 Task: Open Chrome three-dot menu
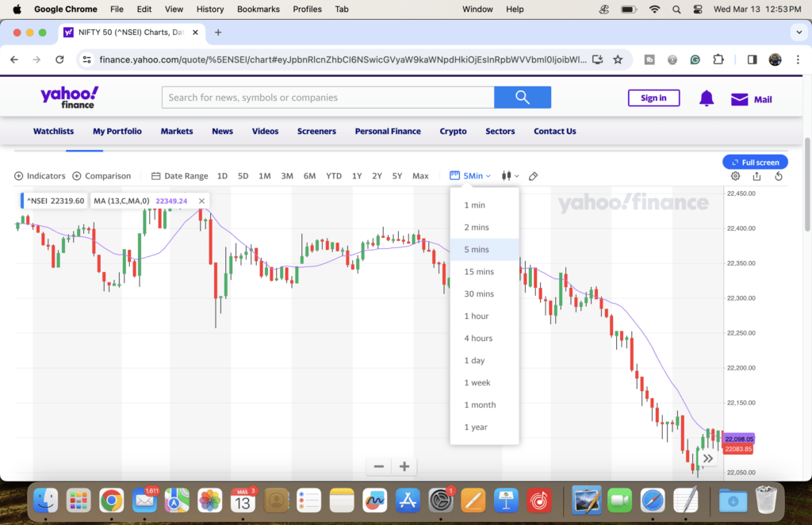798,59
